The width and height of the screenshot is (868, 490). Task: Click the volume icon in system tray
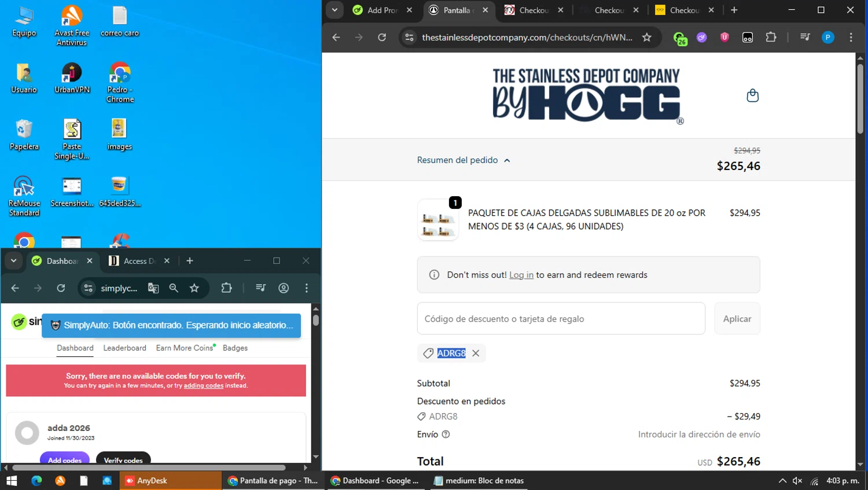click(797, 481)
